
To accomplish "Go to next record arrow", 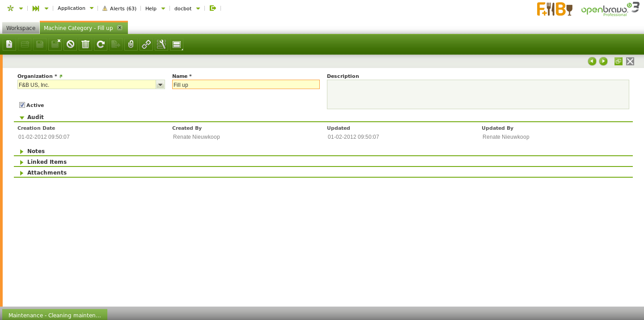I will pyautogui.click(x=603, y=61).
